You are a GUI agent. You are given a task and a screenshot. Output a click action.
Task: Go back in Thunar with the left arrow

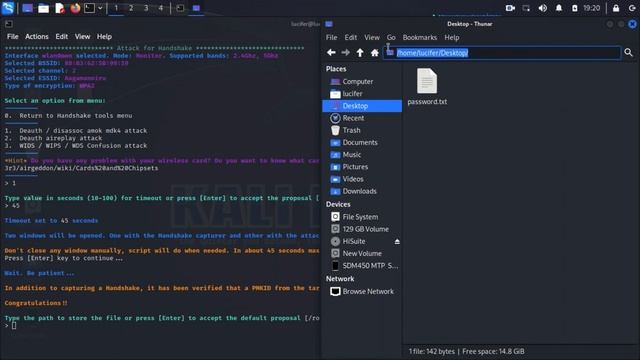(x=331, y=53)
